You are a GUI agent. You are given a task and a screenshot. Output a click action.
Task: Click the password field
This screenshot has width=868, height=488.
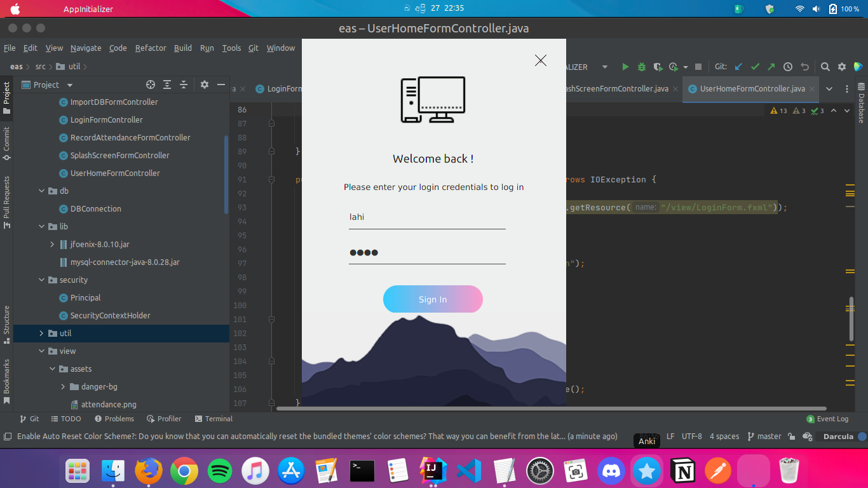[427, 253]
